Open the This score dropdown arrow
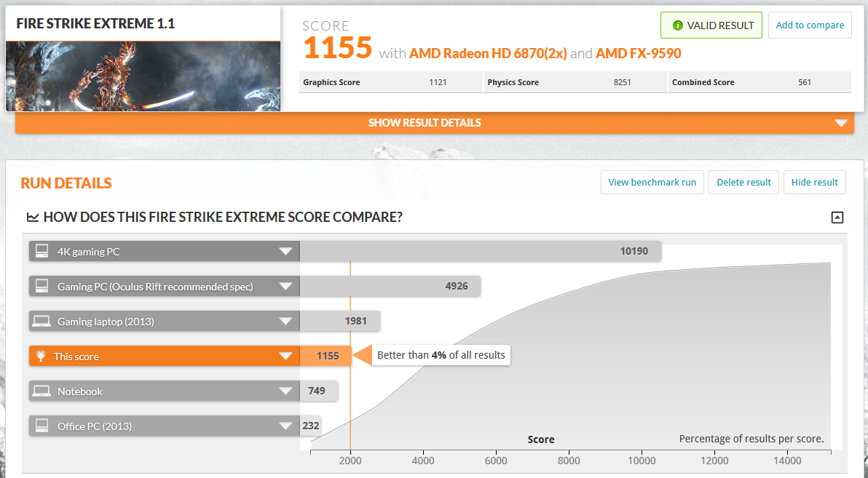The height and width of the screenshot is (478, 868). [285, 356]
